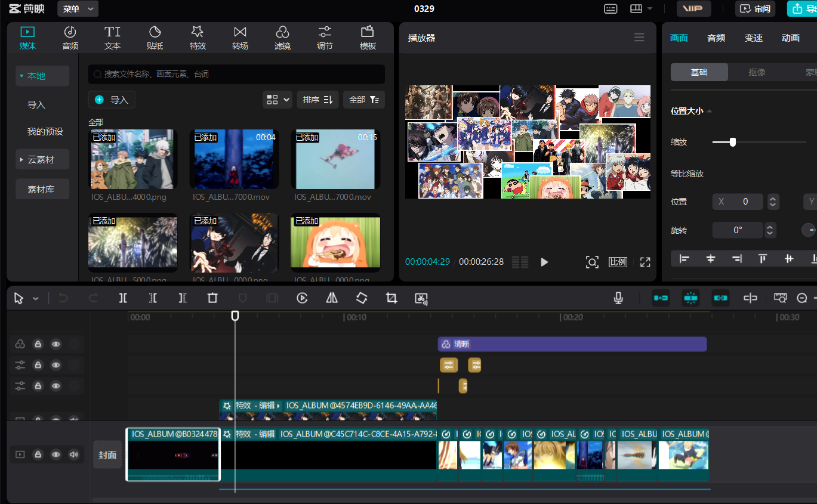Switch to the 音频 tab in properties panel

pos(716,38)
